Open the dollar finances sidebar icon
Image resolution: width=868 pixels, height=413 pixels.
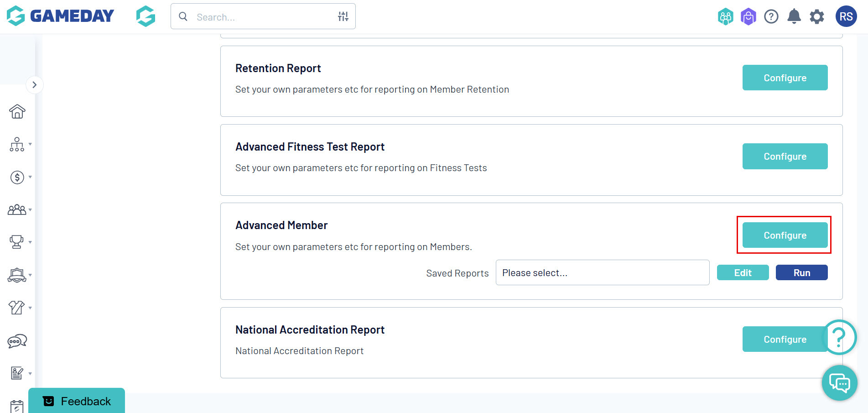[17, 177]
